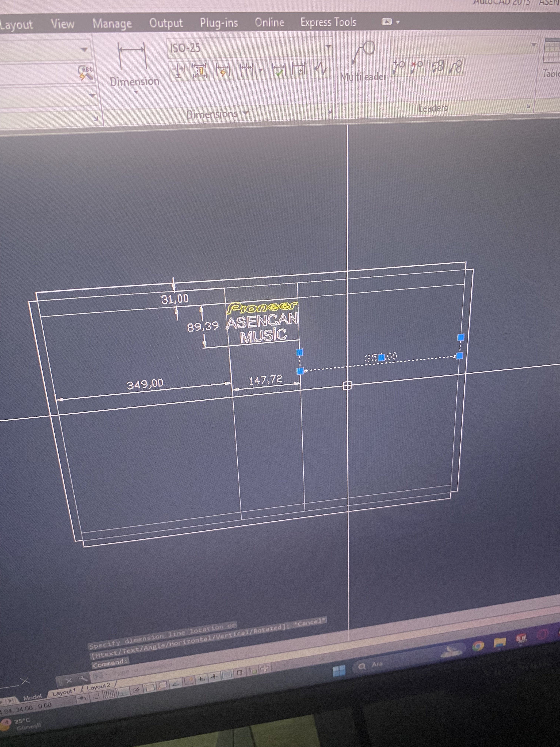Open the Leaders panel dialog launcher arrow
The height and width of the screenshot is (747, 560).
click(x=528, y=106)
